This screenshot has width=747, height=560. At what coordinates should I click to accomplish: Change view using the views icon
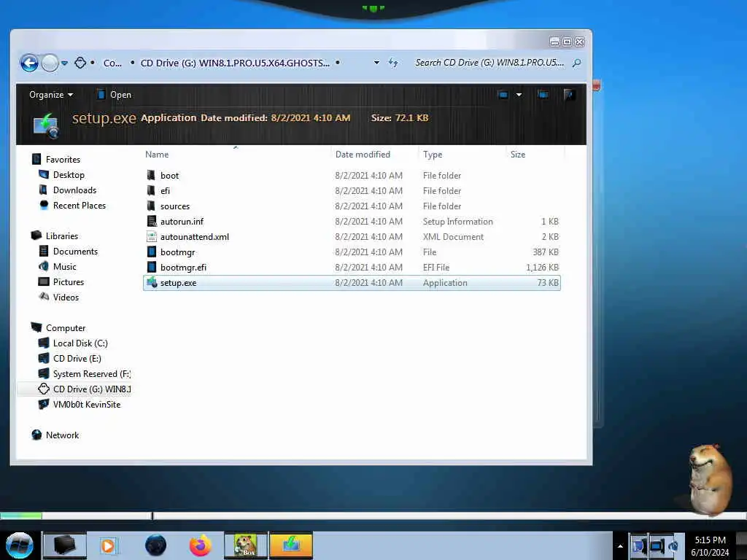503,95
